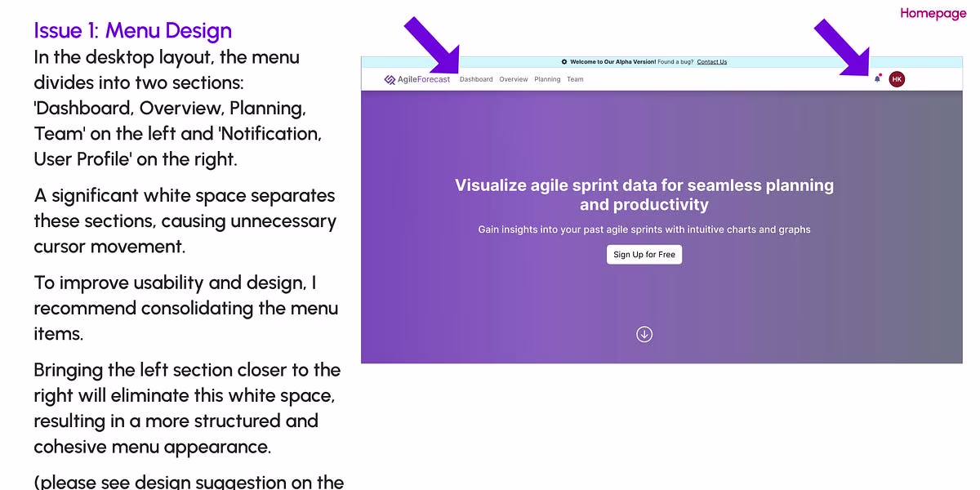This screenshot has height=490, width=980.
Task: Click the AgileForecast brand name text
Action: (x=423, y=79)
